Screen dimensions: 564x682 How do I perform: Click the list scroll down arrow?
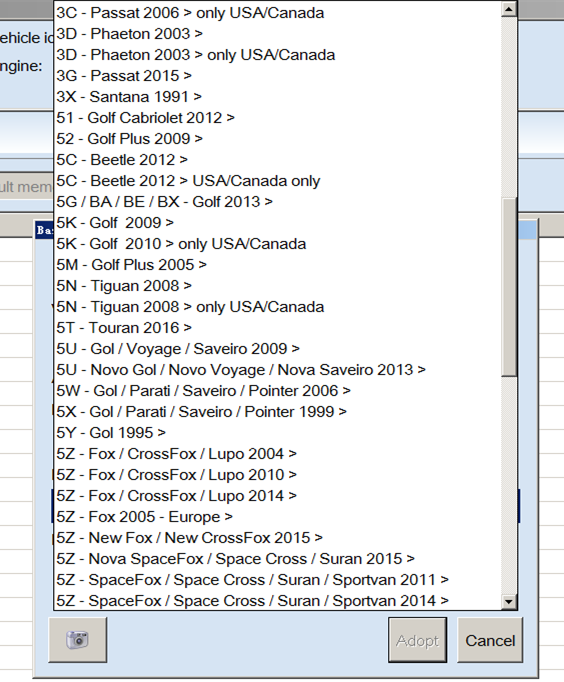(509, 602)
